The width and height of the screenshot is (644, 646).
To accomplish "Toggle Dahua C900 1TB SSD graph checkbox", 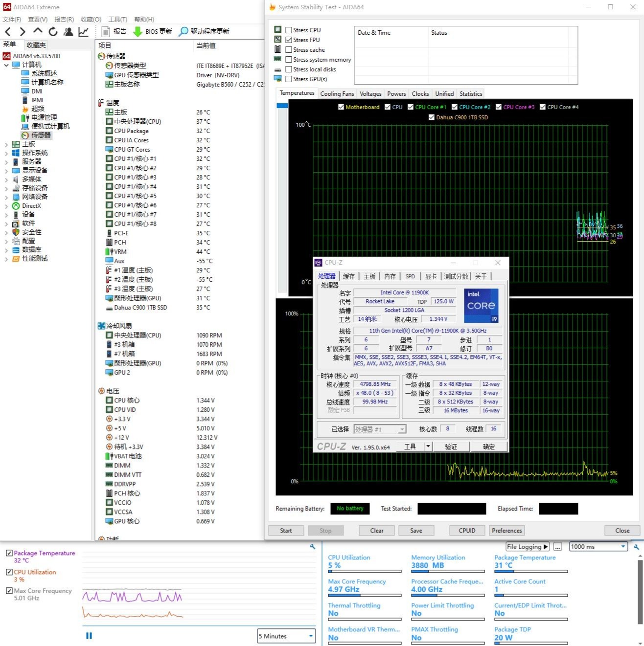I will 432,117.
